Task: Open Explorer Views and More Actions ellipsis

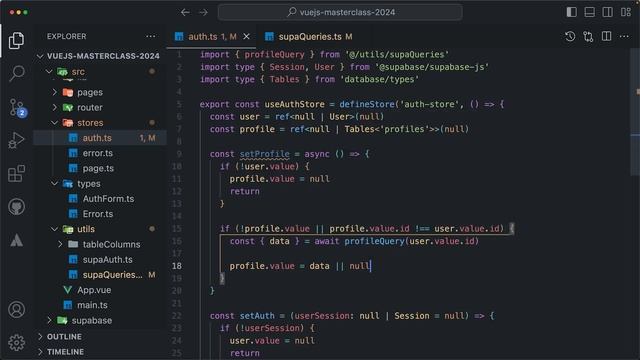Action: (x=151, y=36)
